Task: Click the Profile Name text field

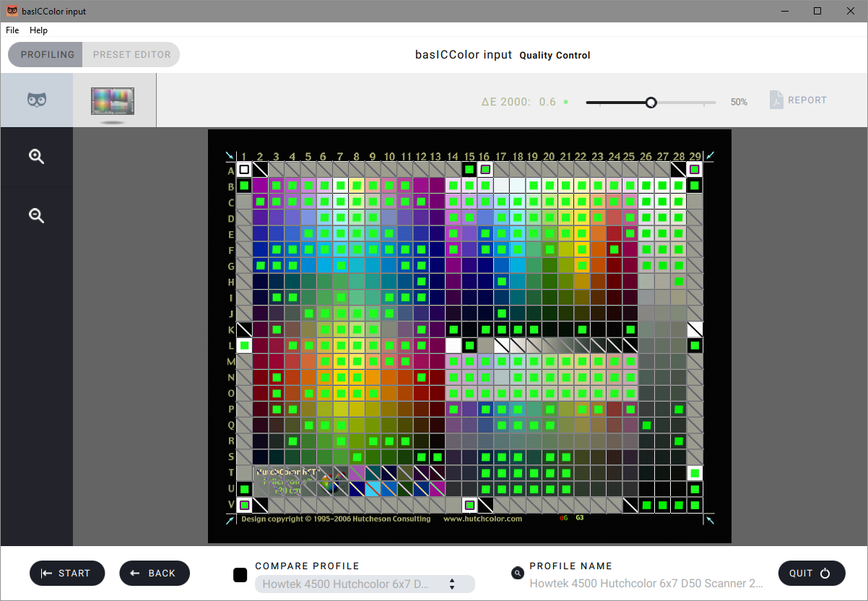Action: click(x=646, y=583)
